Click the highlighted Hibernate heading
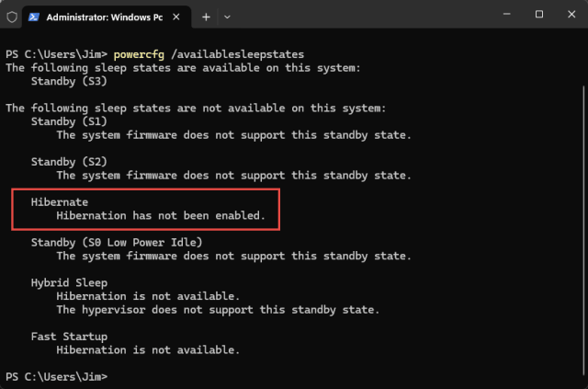 (x=60, y=202)
